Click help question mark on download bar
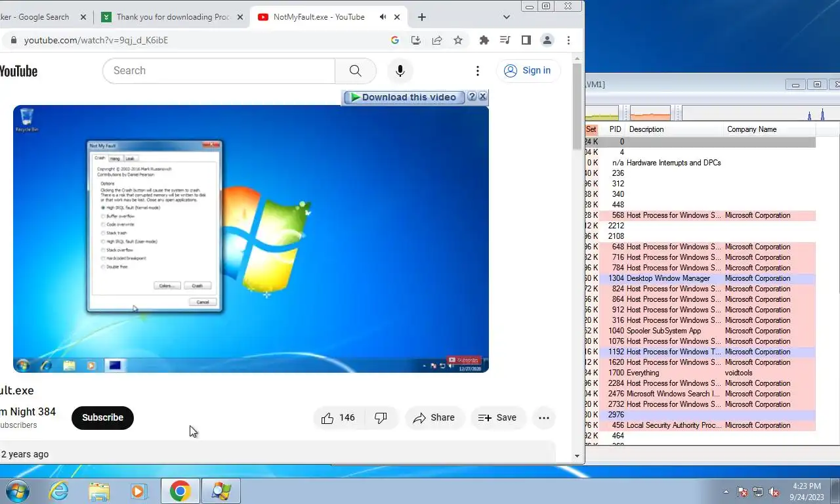 pyautogui.click(x=471, y=97)
